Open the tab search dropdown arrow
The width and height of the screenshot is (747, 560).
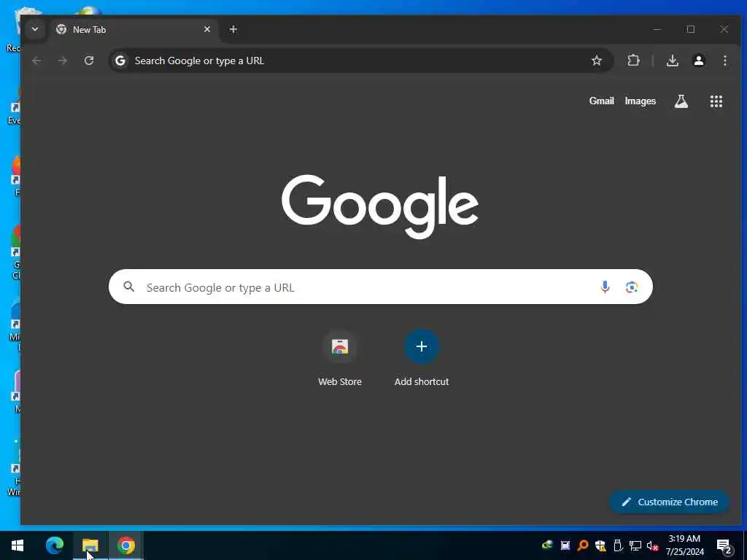(x=35, y=29)
